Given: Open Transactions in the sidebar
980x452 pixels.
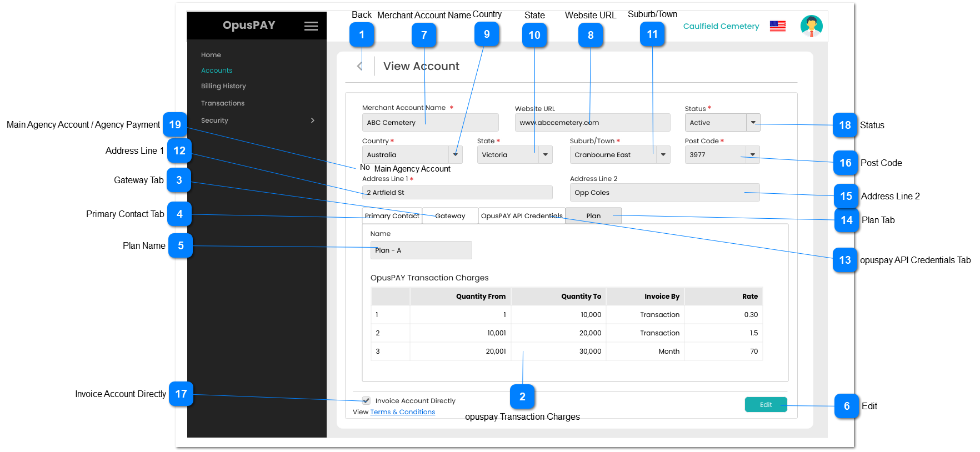Looking at the screenshot, I should (x=223, y=103).
